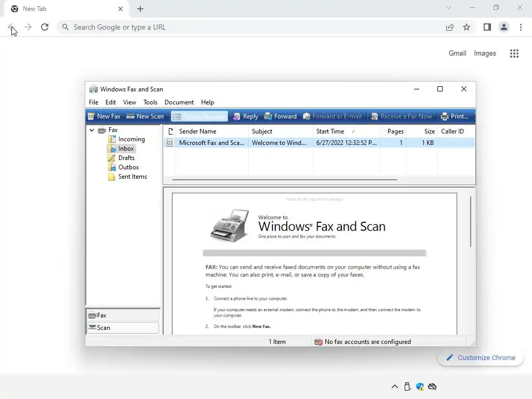Open the Edit menu
The width and height of the screenshot is (532, 399).
click(110, 102)
